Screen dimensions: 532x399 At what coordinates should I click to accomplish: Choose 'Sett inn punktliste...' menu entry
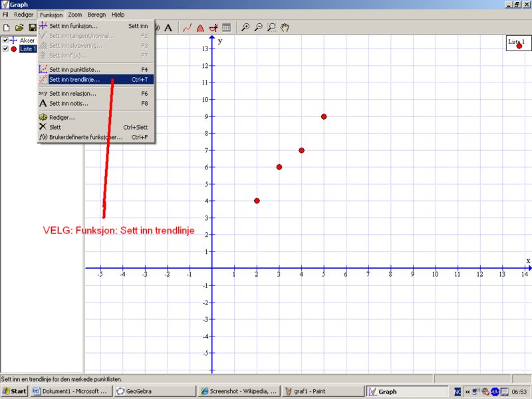point(74,69)
